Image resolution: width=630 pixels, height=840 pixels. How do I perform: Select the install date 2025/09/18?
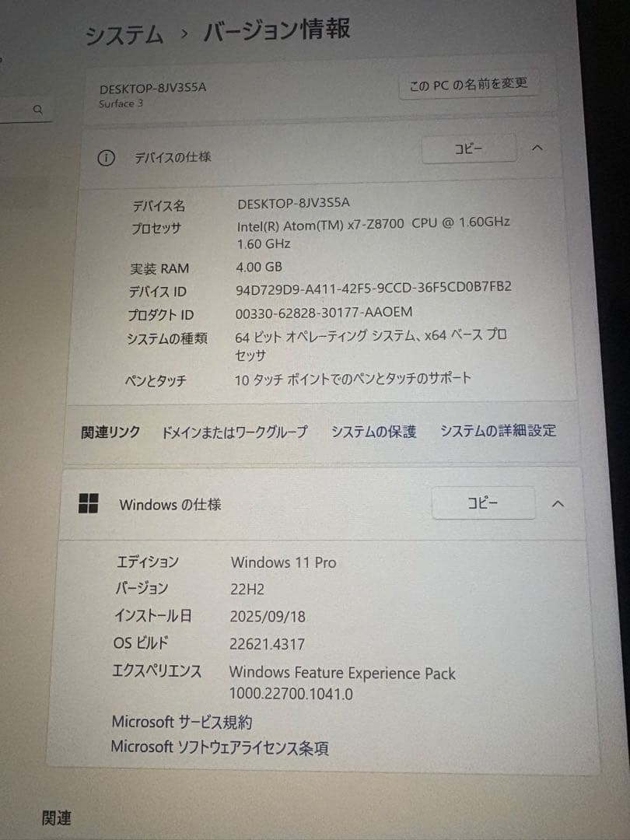tap(268, 616)
